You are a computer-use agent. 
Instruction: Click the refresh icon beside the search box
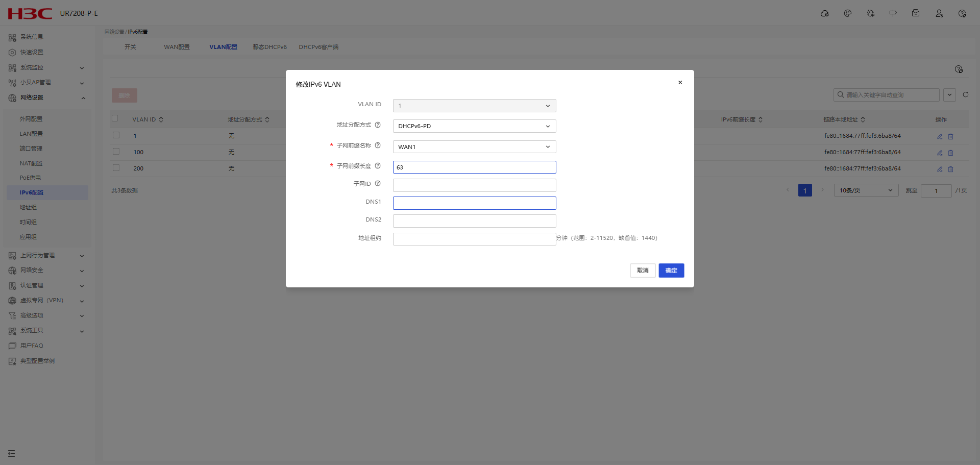(965, 95)
